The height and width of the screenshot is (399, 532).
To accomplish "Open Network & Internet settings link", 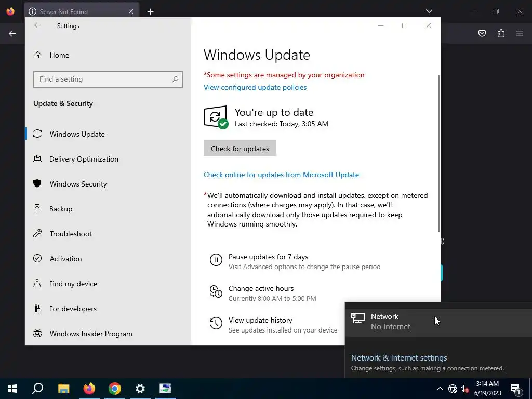I will (399, 358).
